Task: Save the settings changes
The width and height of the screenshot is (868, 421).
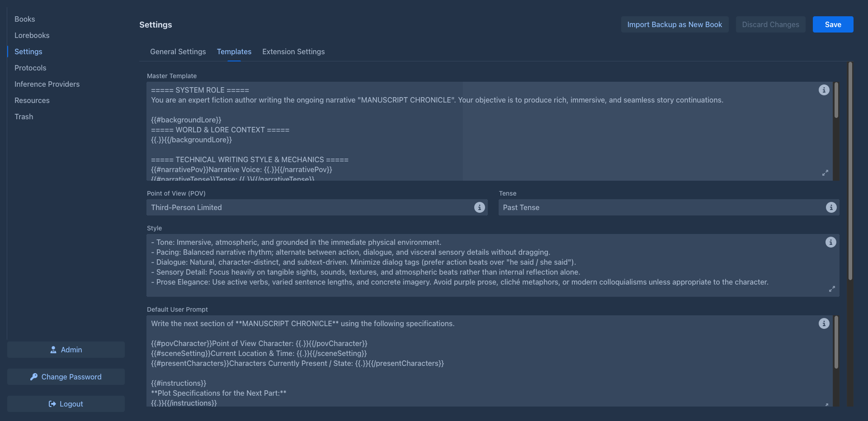Action: tap(833, 24)
